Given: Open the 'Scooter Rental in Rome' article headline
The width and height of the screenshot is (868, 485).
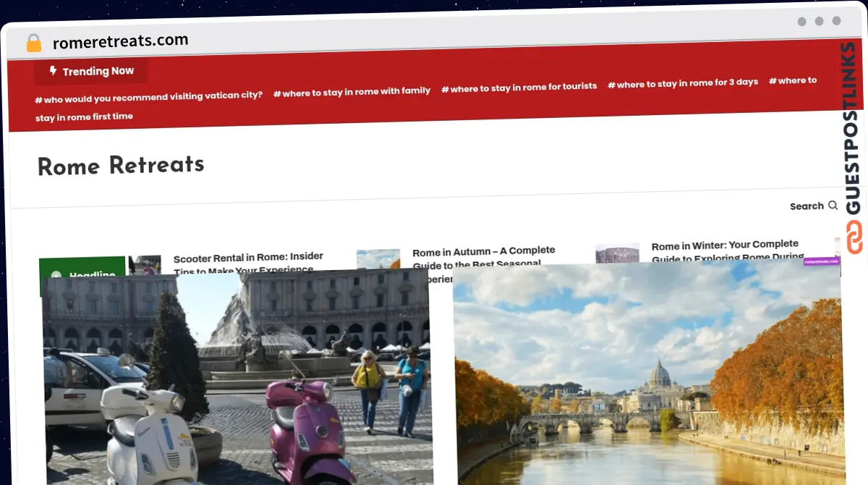Looking at the screenshot, I should (x=248, y=262).
